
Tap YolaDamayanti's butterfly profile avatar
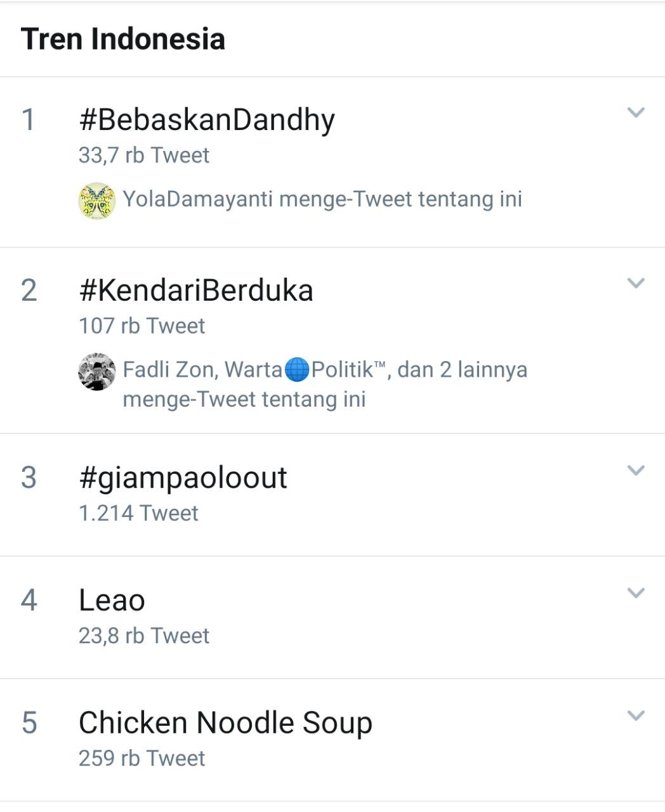96,200
